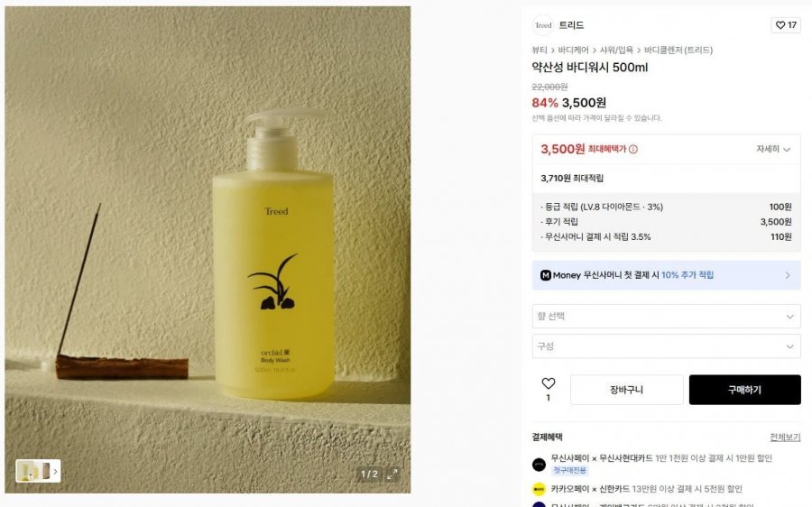This screenshot has height=507, width=812.
Task: Expand product image to fullscreen
Action: tap(392, 474)
